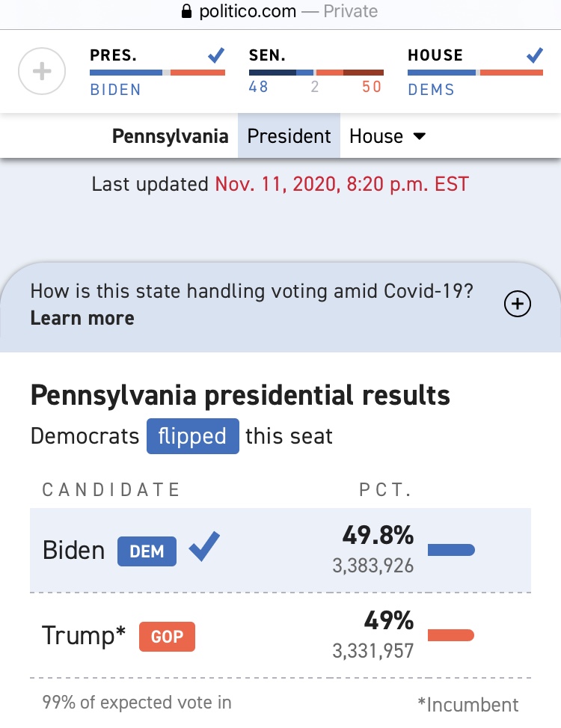Click Biden's blue percentage bar
Screen dimensions: 561x728
(x=451, y=550)
